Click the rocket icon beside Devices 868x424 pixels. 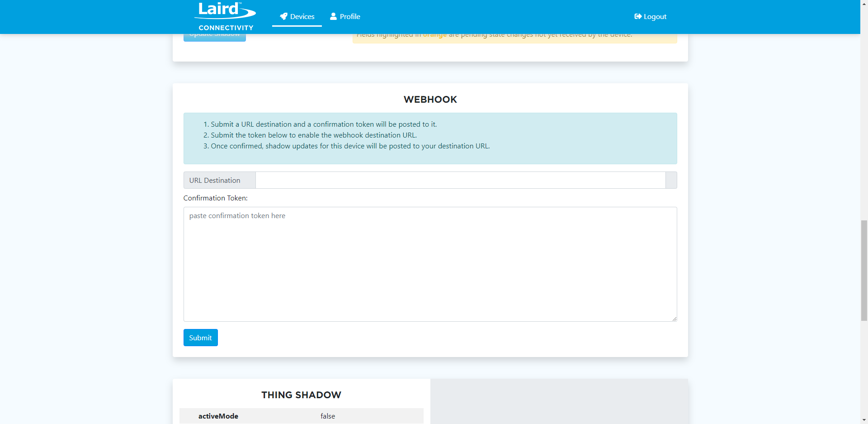coord(283,16)
